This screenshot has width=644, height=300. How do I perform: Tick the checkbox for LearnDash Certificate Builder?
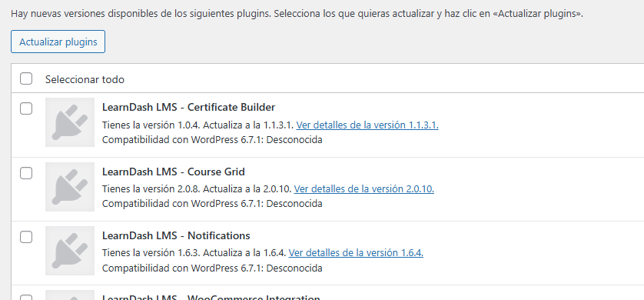click(26, 108)
